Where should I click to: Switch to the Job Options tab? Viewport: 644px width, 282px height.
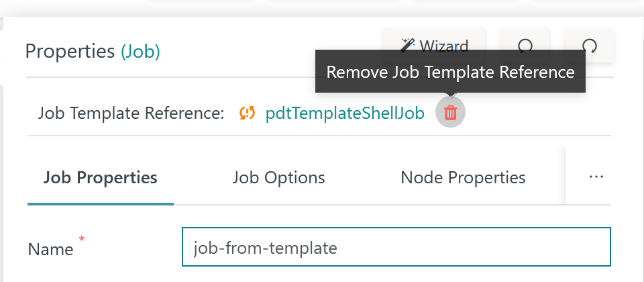(x=279, y=177)
